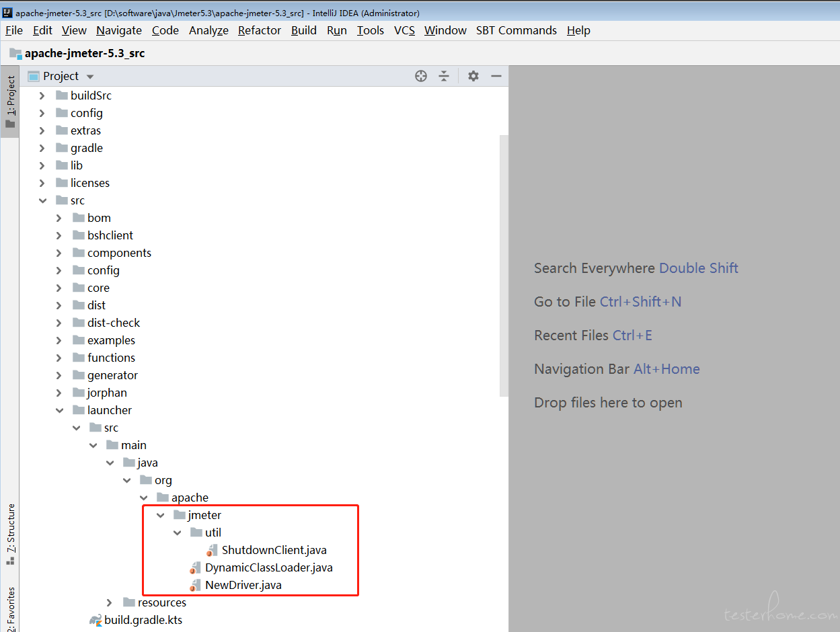840x632 pixels.
Task: Click the project icon in the navigation bar
Action: tap(15, 53)
